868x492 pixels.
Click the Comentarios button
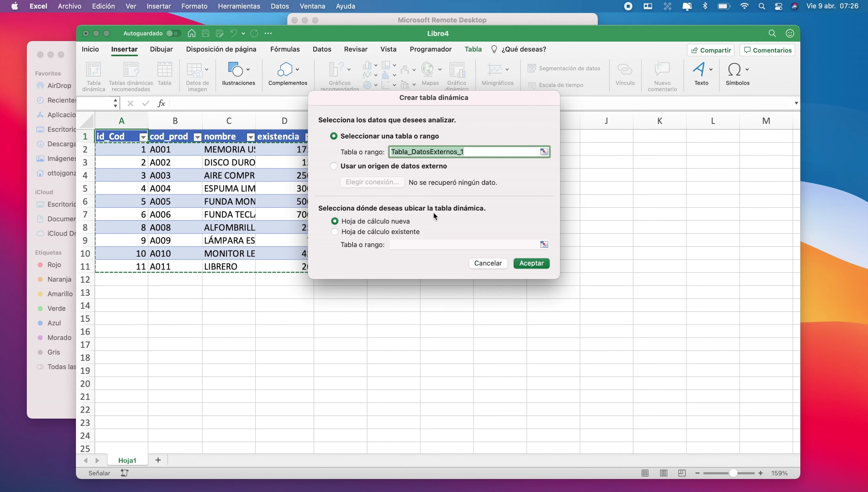[x=767, y=50]
